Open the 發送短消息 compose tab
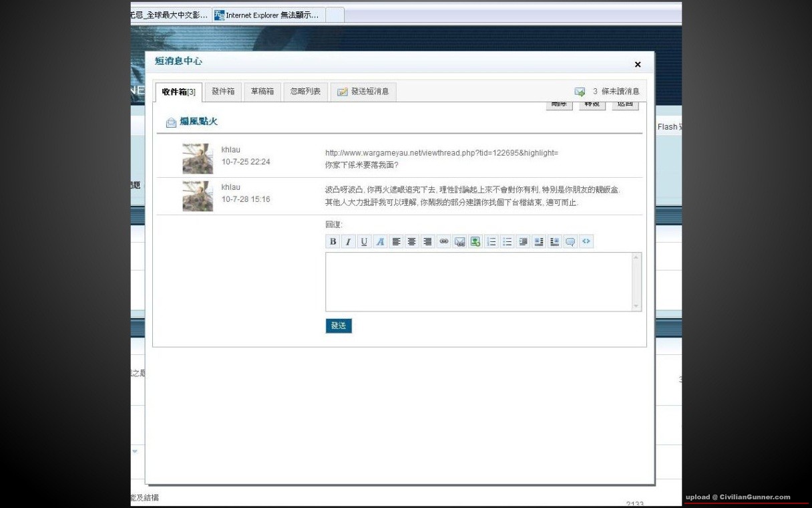812x508 pixels. coord(363,92)
